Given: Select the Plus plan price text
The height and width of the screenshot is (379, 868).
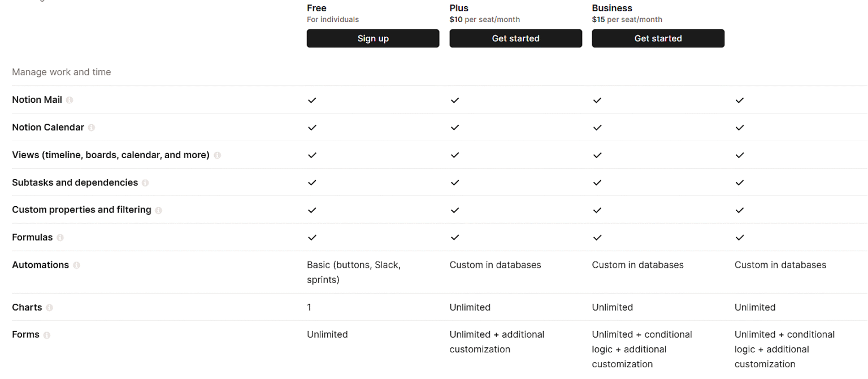Looking at the screenshot, I should 484,19.
